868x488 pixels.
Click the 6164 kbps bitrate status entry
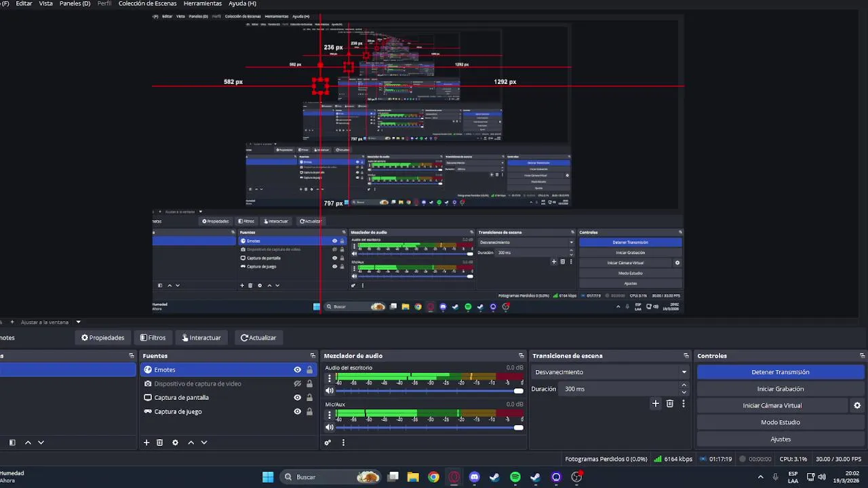673,459
